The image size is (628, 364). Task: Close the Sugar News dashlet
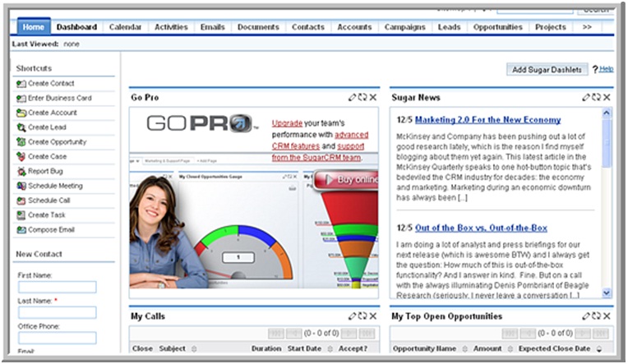pyautogui.click(x=607, y=97)
